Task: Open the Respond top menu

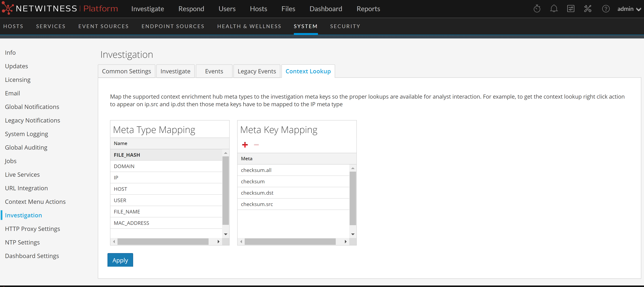Action: point(191,9)
